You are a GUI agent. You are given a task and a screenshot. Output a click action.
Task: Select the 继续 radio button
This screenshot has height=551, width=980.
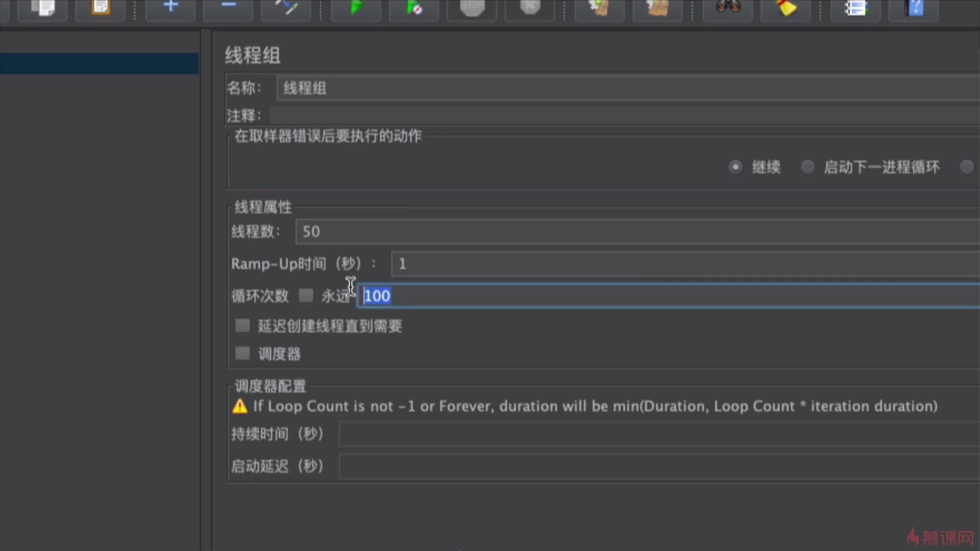pos(735,167)
